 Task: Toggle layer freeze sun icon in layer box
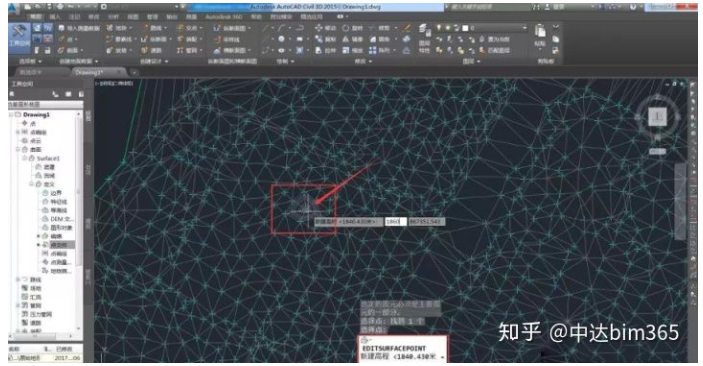[x=447, y=28]
